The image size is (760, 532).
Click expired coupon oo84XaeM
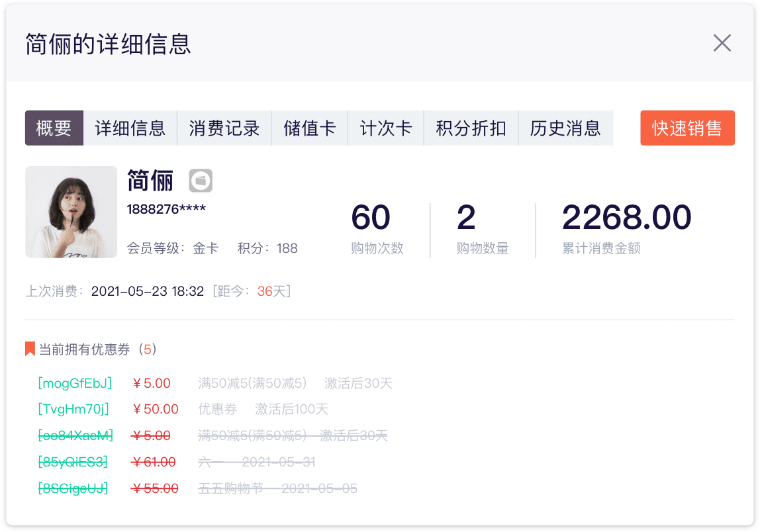pos(75,436)
